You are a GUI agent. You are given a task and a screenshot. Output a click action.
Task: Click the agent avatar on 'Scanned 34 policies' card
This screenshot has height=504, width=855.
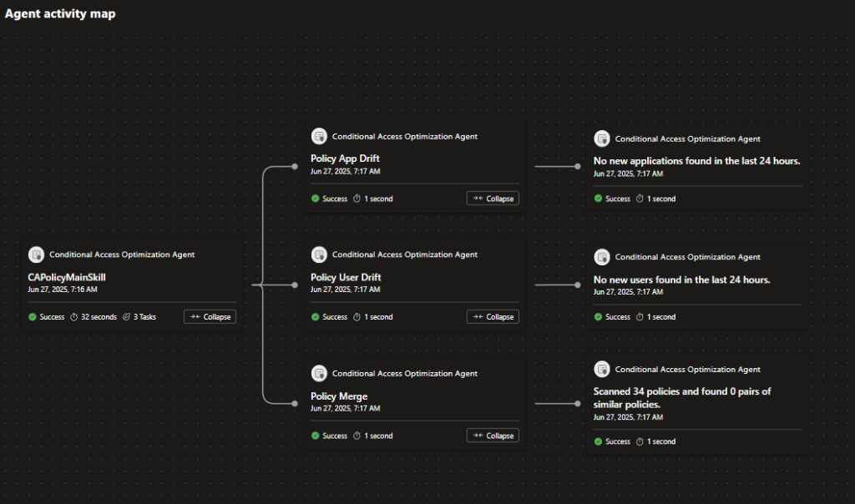pyautogui.click(x=602, y=369)
